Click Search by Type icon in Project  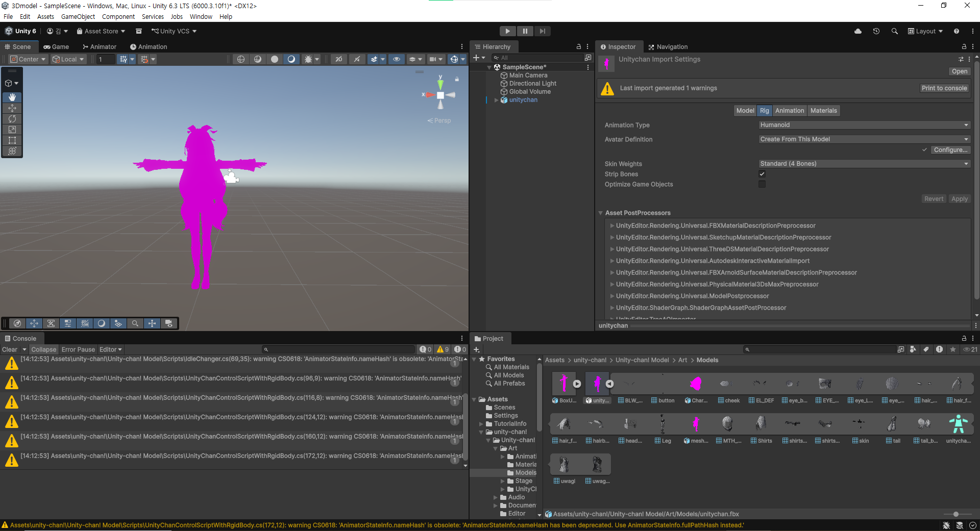click(x=913, y=349)
